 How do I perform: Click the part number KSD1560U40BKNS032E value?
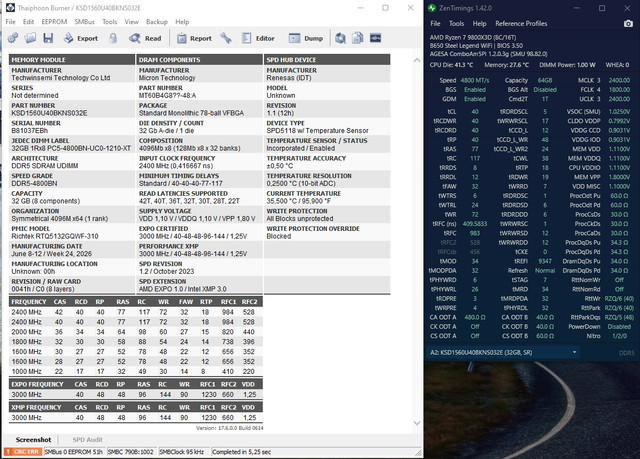(x=49, y=113)
